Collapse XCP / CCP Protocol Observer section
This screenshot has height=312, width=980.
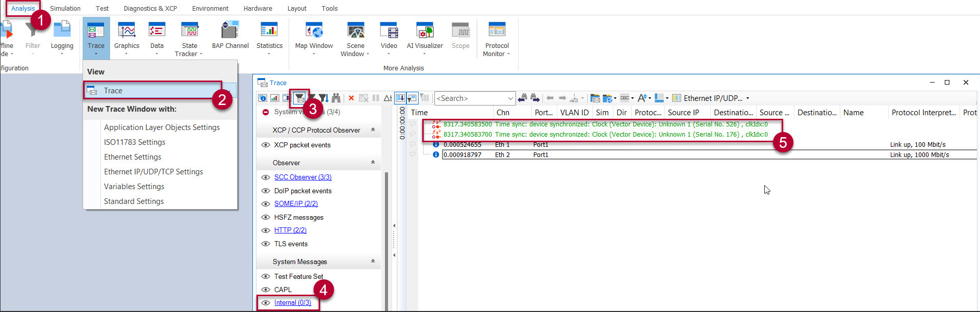pos(373,129)
